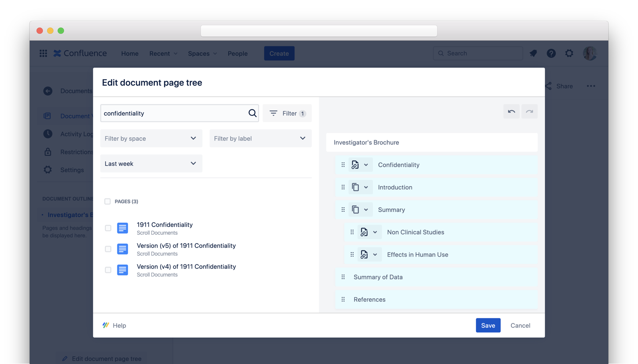Open notifications in the top bar
The height and width of the screenshot is (364, 638).
tap(533, 53)
